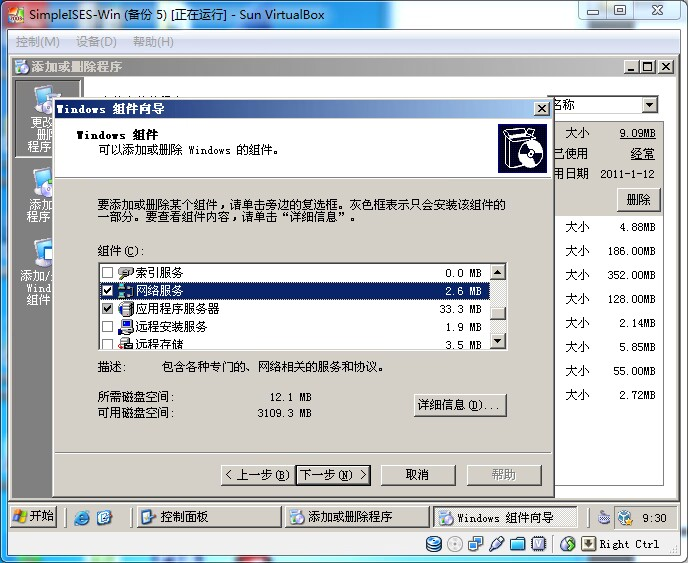Image resolution: width=688 pixels, height=563 pixels.
Task: Click the first system tray icon beside the shield
Action: tap(604, 518)
